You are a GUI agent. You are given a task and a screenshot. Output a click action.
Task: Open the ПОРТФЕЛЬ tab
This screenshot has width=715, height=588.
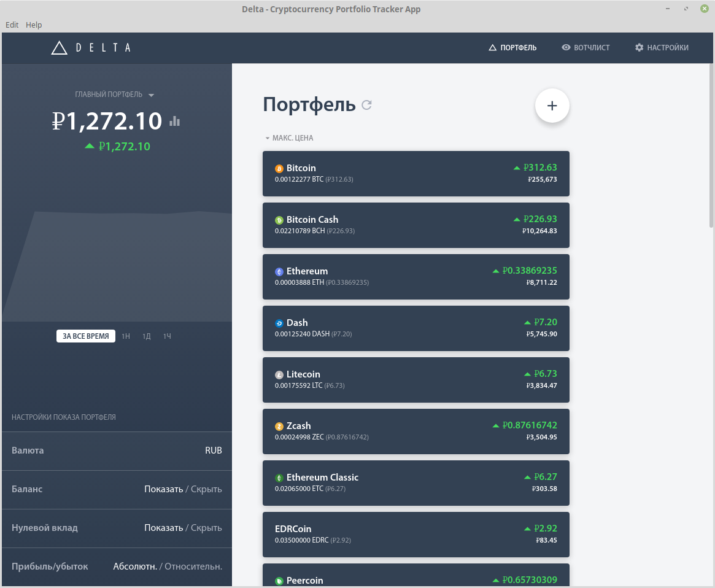click(512, 47)
